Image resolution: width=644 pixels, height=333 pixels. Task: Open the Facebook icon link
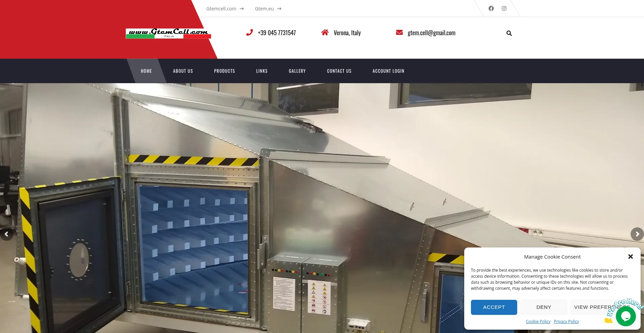(491, 8)
